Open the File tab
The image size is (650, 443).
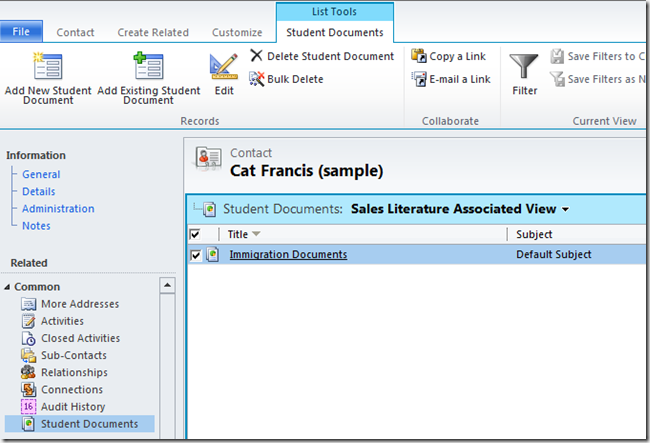[x=21, y=31]
